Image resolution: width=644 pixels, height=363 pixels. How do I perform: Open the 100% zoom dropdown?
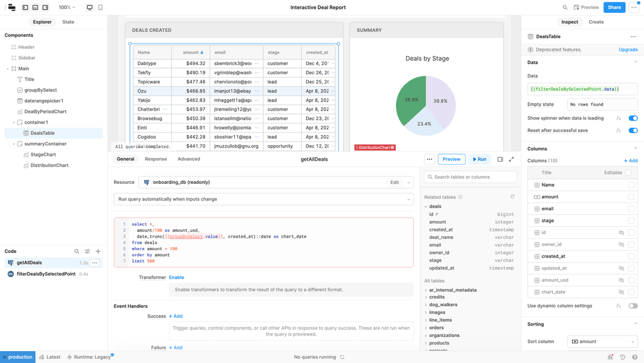[x=66, y=7]
